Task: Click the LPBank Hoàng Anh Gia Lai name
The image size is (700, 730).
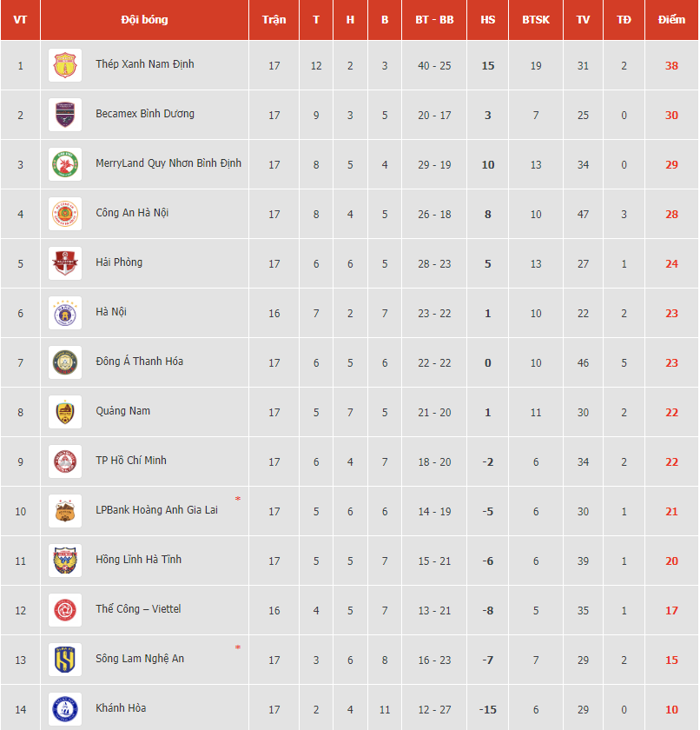Action: (x=156, y=510)
